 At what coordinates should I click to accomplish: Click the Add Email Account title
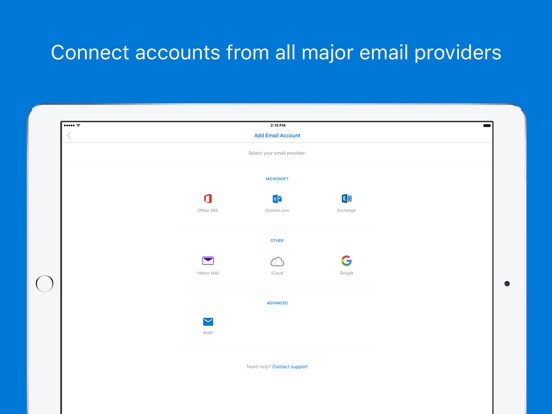277,136
